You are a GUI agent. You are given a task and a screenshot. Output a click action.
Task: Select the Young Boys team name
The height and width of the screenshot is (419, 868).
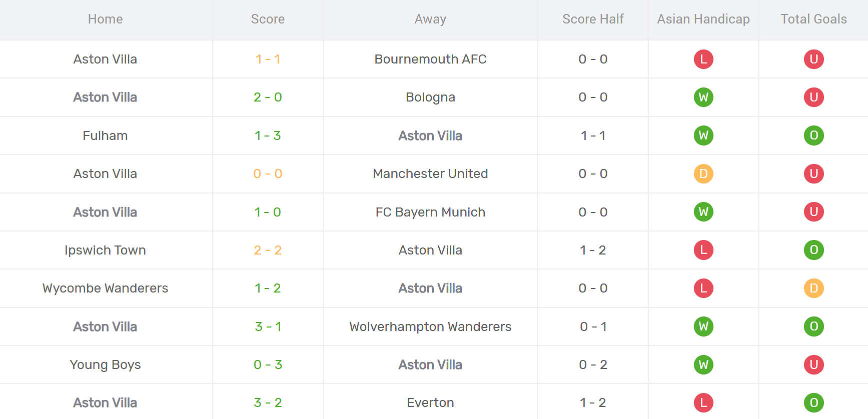click(x=105, y=364)
